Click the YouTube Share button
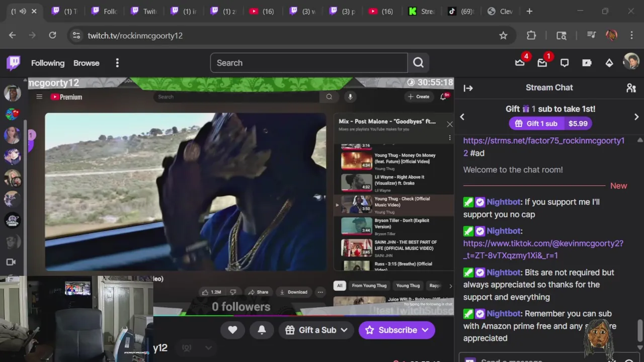 pyautogui.click(x=259, y=292)
